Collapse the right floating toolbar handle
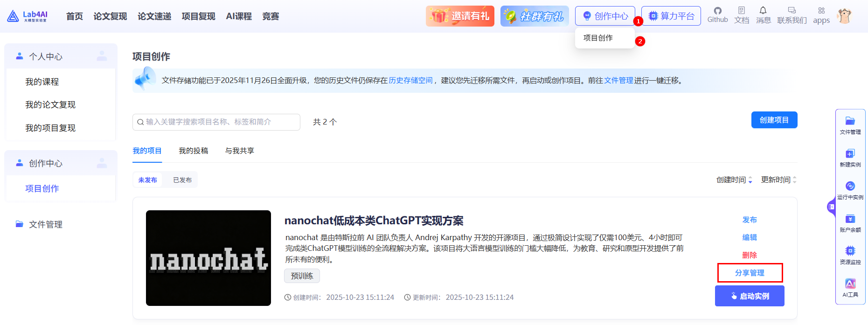The width and height of the screenshot is (868, 325). point(831,207)
